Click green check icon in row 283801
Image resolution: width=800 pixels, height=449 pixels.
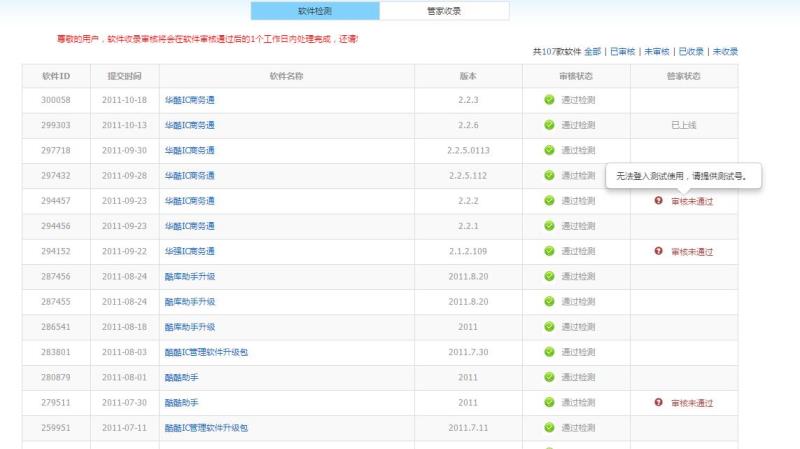[549, 352]
